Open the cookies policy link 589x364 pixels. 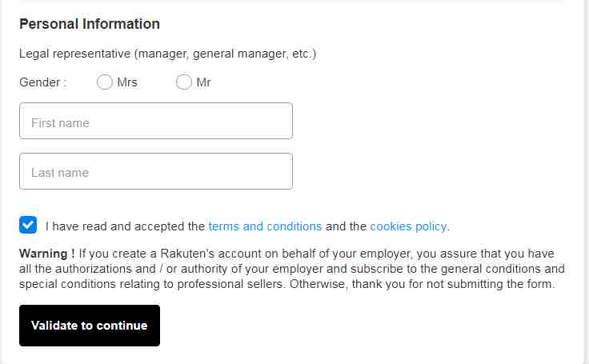pos(409,226)
